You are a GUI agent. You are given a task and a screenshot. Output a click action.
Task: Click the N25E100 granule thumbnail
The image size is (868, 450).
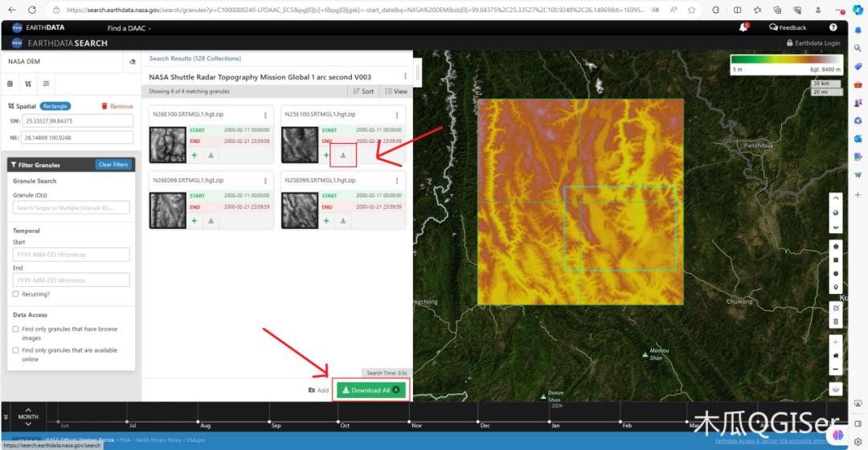coord(300,145)
